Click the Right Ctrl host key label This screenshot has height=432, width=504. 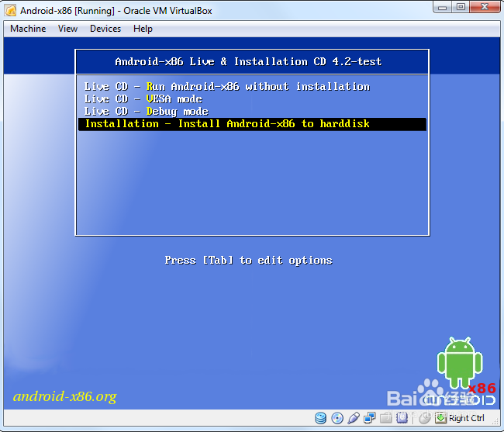(466, 418)
